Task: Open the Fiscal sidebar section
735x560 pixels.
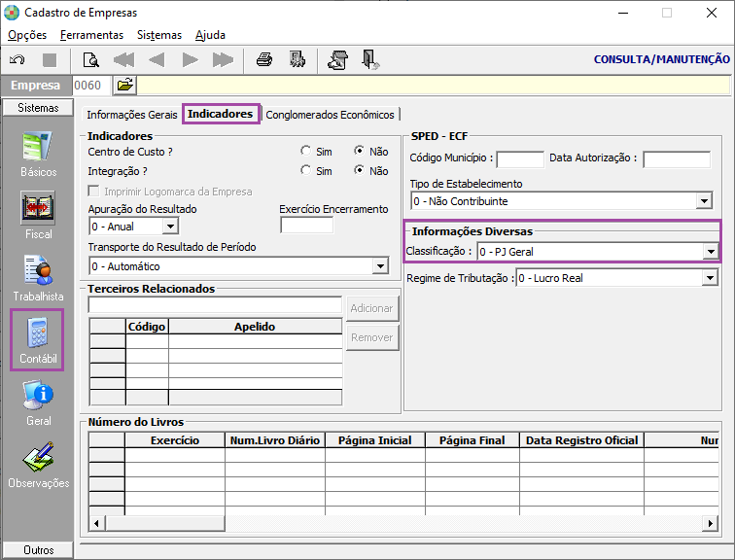Action: click(38, 216)
